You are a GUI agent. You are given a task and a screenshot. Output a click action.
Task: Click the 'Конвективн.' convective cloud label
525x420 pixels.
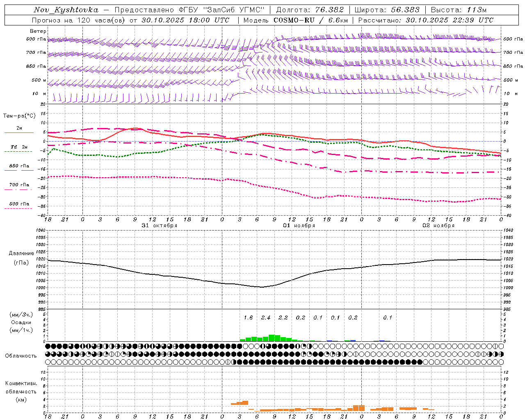21,383
